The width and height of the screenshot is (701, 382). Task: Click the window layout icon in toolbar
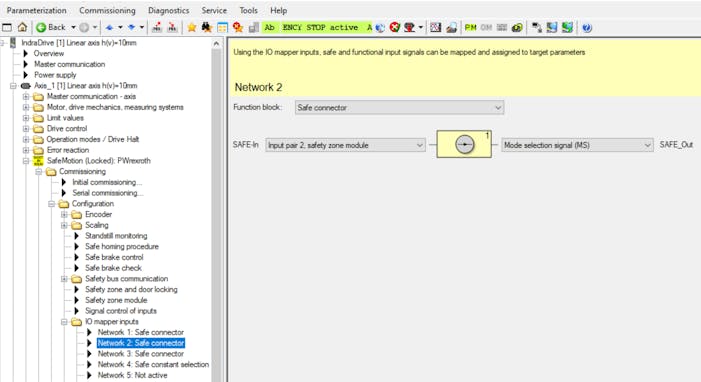tap(7, 27)
